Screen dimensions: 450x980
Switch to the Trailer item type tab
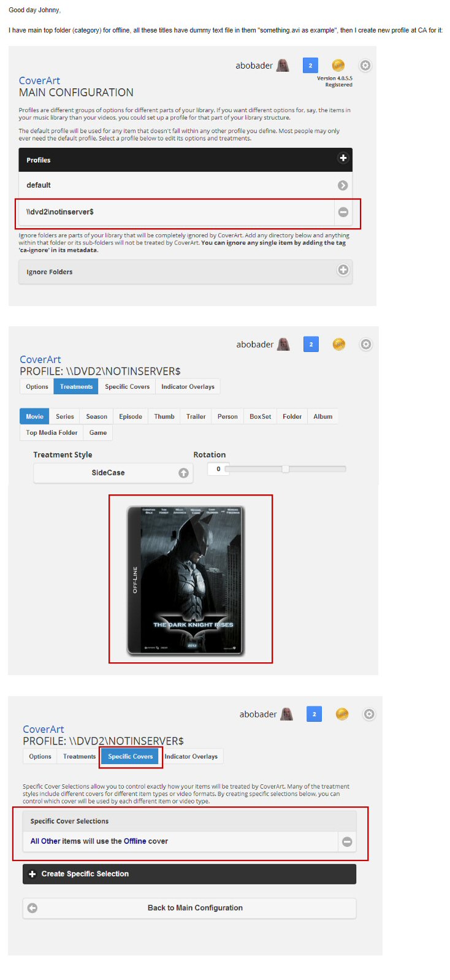pyautogui.click(x=196, y=416)
